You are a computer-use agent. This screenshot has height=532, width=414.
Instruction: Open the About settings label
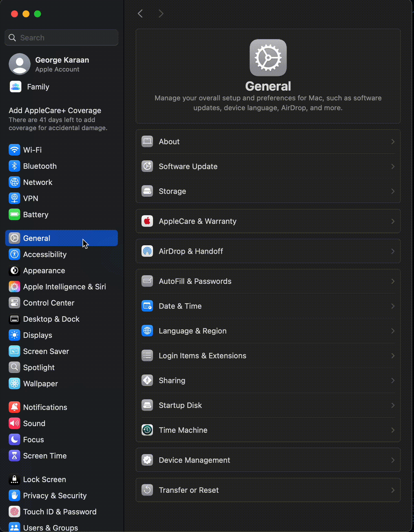click(x=169, y=142)
